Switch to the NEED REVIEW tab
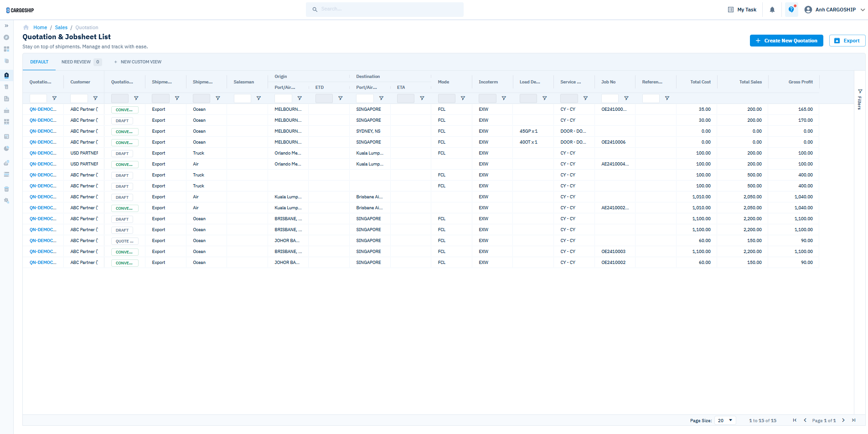Screen dimensions: 868x434 76,62
